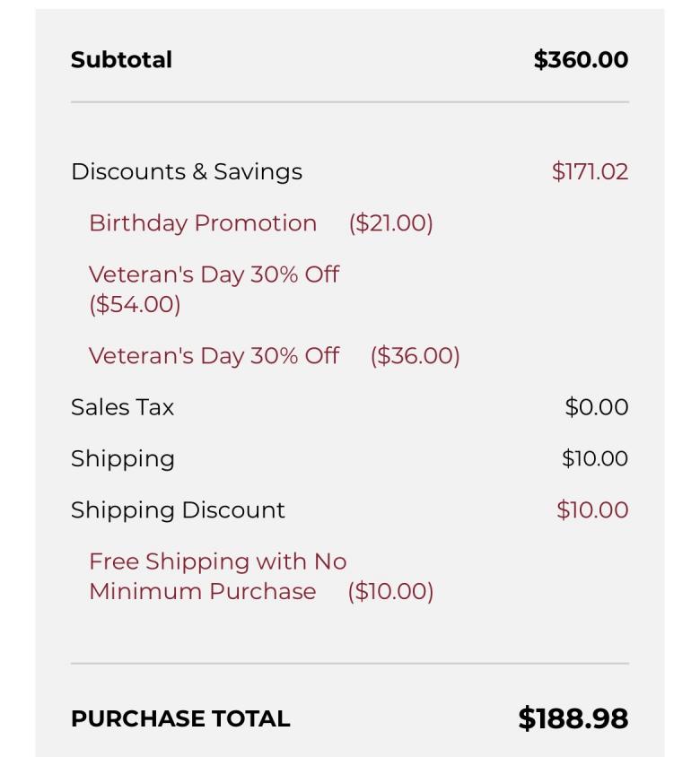Click the Discounts & Savings label

pyautogui.click(x=187, y=171)
